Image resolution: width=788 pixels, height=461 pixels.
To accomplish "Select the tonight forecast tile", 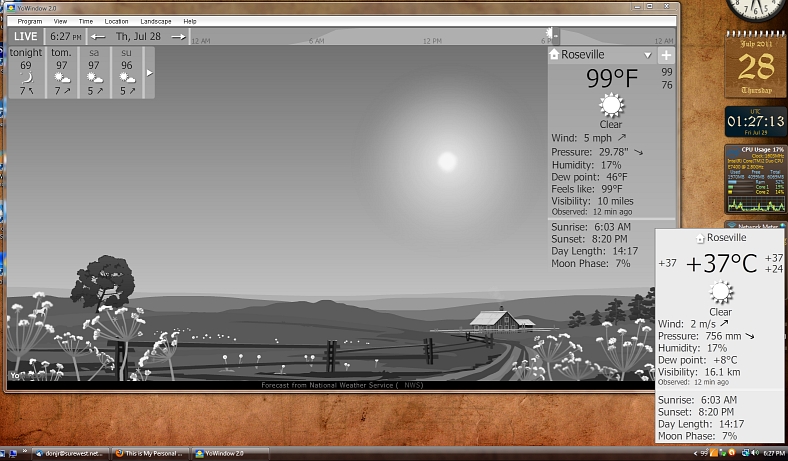I will coord(26,72).
